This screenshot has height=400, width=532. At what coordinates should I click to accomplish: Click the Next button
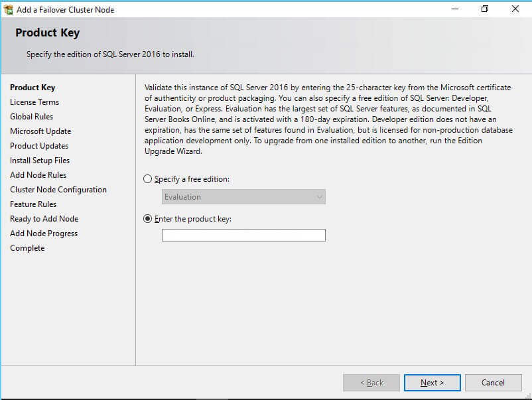[432, 383]
